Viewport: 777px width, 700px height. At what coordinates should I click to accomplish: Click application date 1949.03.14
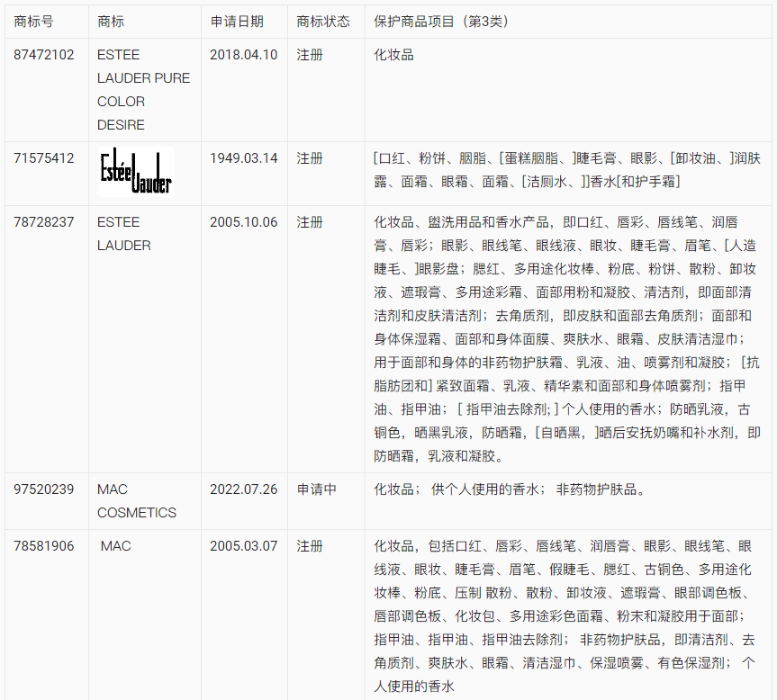click(x=243, y=158)
